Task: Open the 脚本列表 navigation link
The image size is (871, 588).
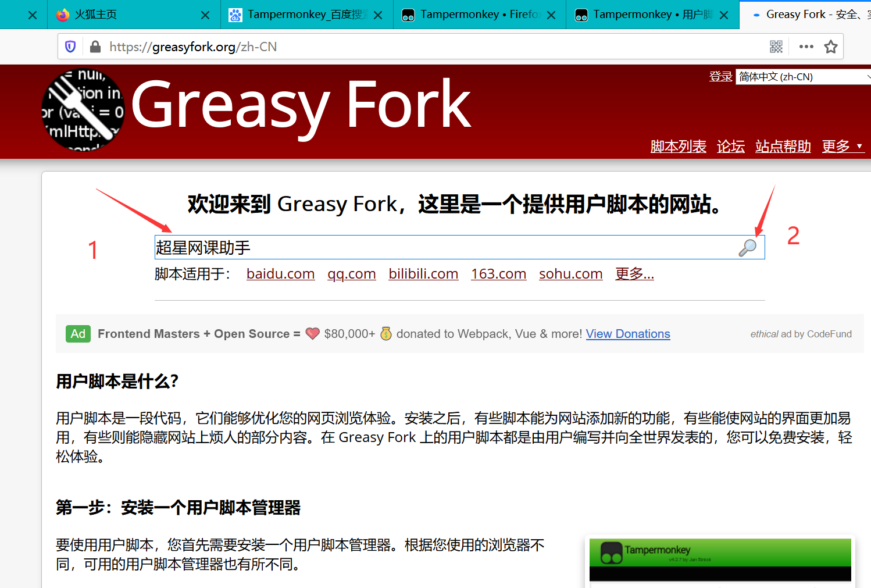Action: (678, 147)
